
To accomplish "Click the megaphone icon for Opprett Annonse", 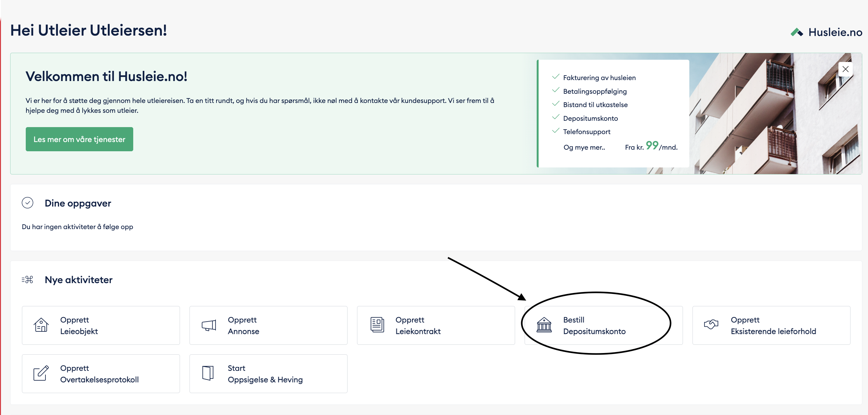I will (209, 325).
